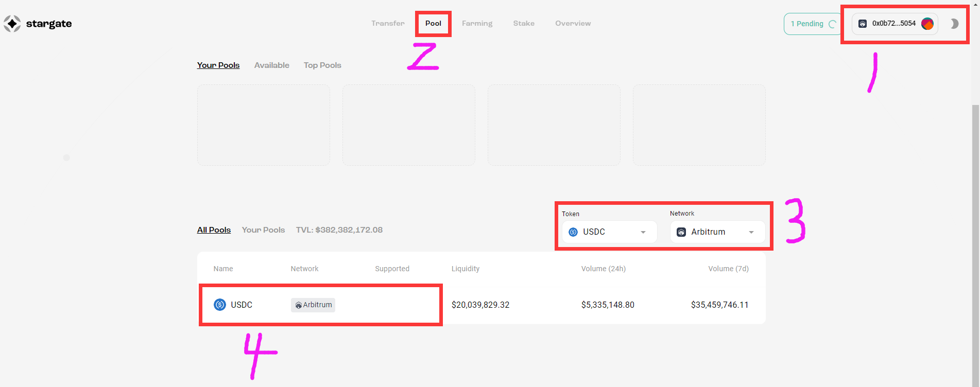
Task: Open the Transfer tab
Action: pos(388,23)
